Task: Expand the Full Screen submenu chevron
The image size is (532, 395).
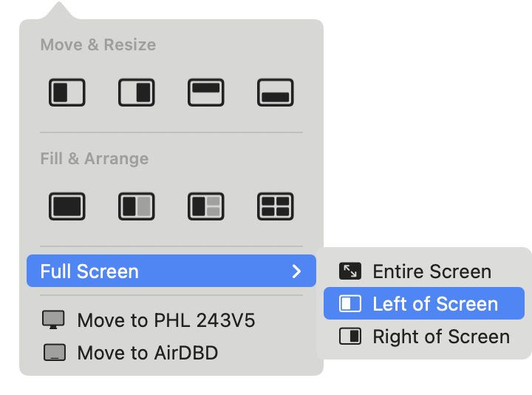Action: tap(296, 271)
